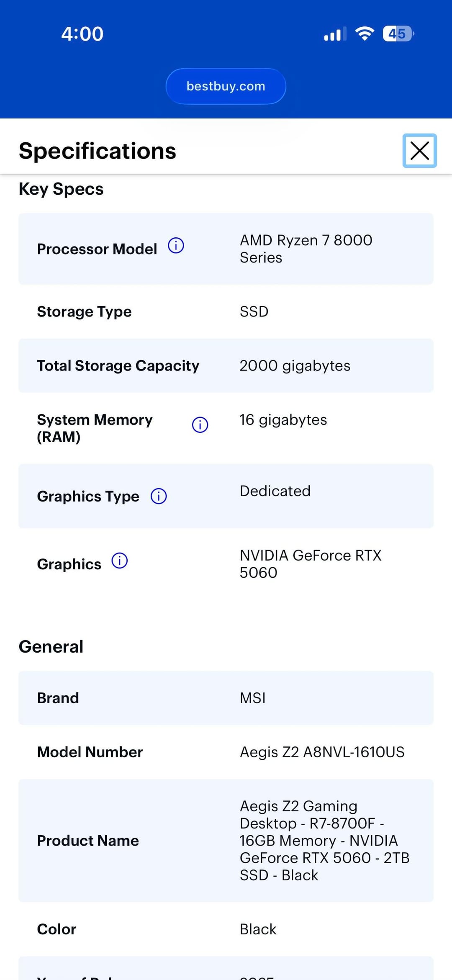Select the Aegis Z2 A8NVL-1610US model number

[x=322, y=752]
